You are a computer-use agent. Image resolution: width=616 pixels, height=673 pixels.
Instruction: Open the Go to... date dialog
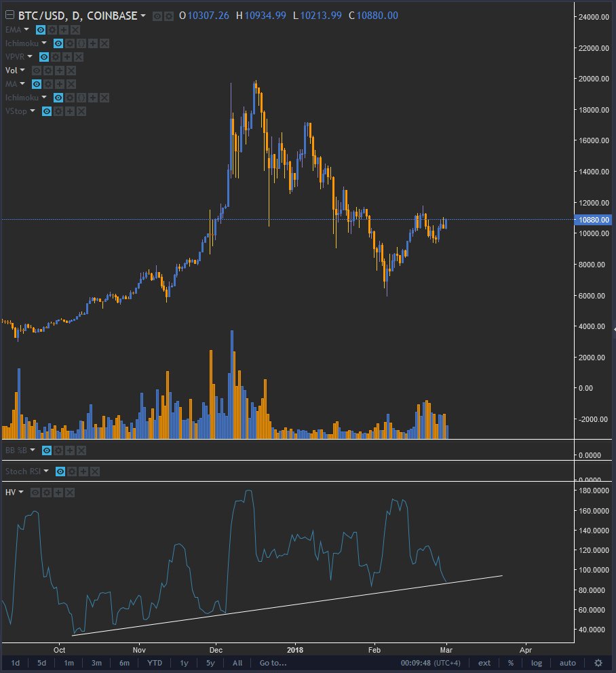(x=273, y=663)
